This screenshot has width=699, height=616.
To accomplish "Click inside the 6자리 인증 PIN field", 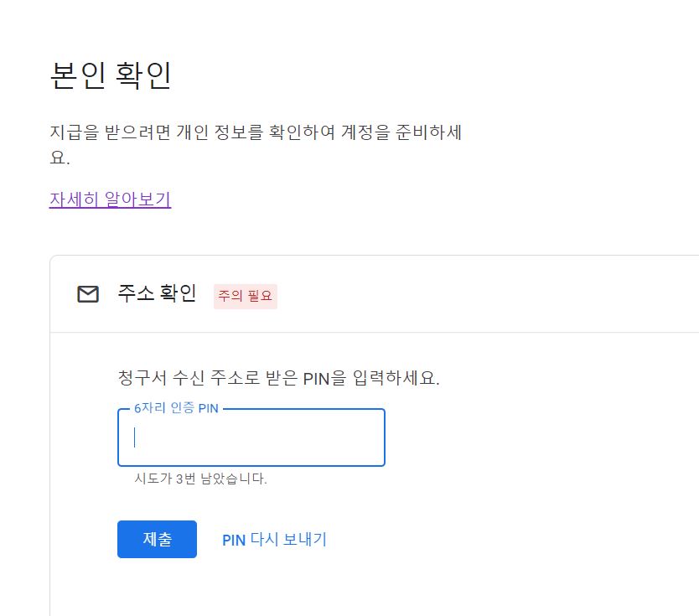I will click(250, 437).
